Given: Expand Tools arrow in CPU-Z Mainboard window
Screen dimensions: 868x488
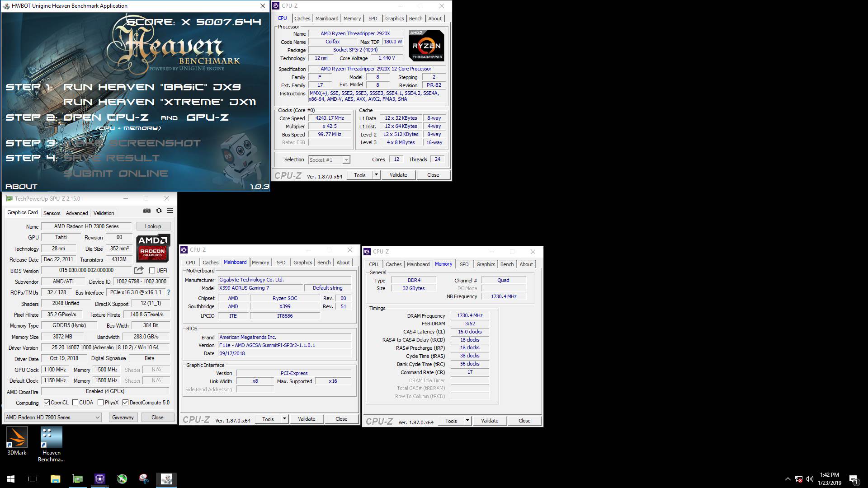Looking at the screenshot, I should click(x=284, y=419).
